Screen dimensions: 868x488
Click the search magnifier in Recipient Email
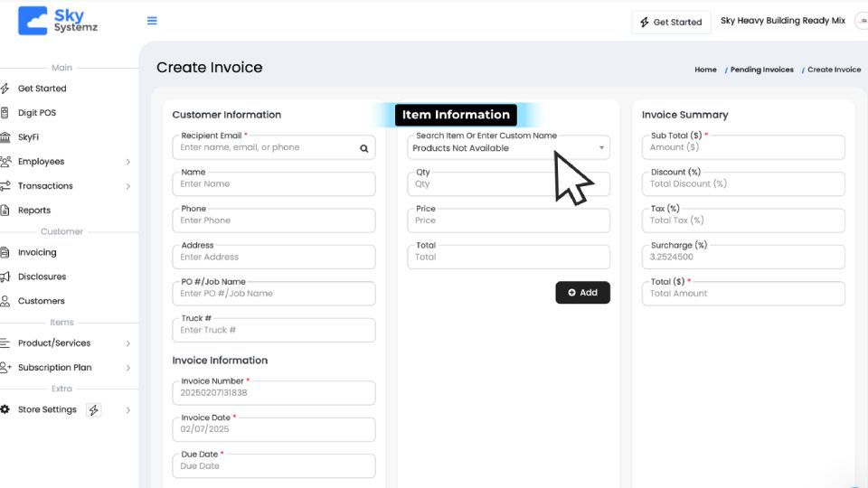coord(363,148)
